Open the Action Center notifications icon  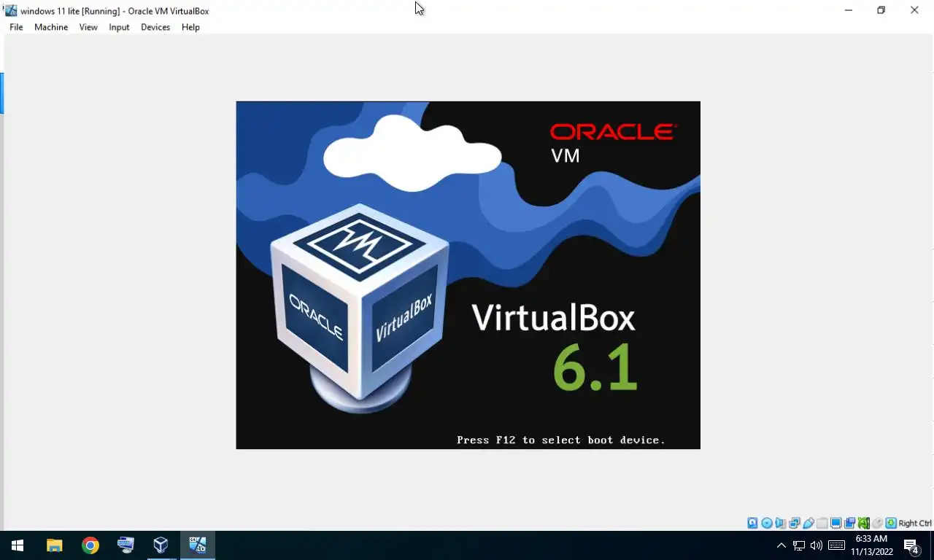click(911, 545)
